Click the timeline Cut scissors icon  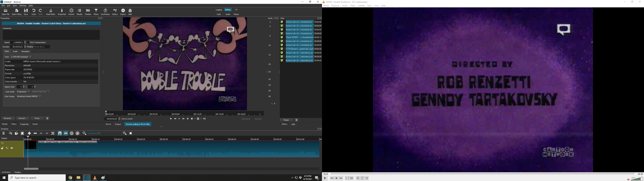pos(11,133)
